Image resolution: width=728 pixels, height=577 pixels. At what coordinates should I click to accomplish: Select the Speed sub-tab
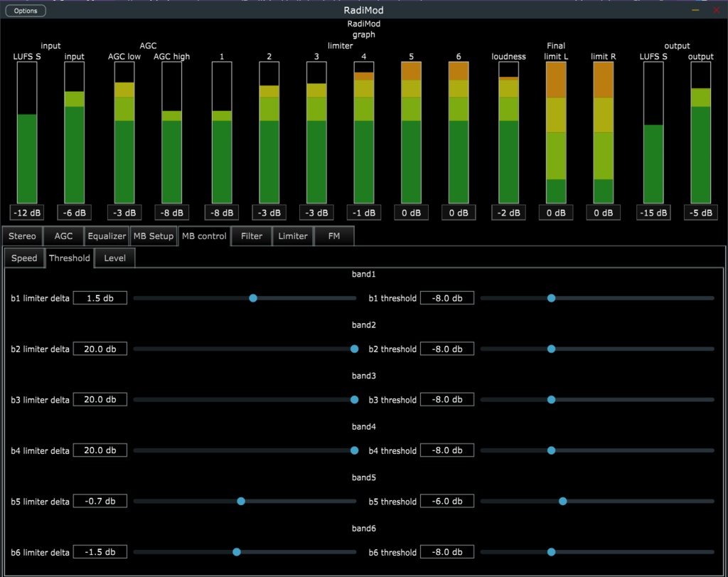pyautogui.click(x=24, y=258)
